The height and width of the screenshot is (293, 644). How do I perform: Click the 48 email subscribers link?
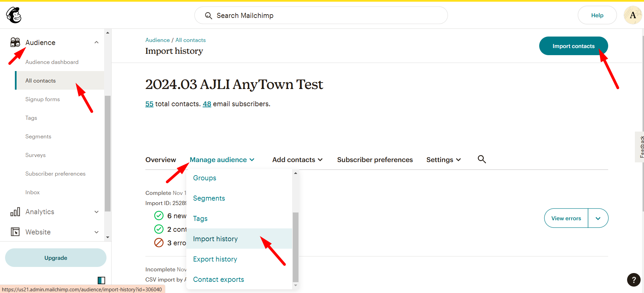[x=207, y=104]
